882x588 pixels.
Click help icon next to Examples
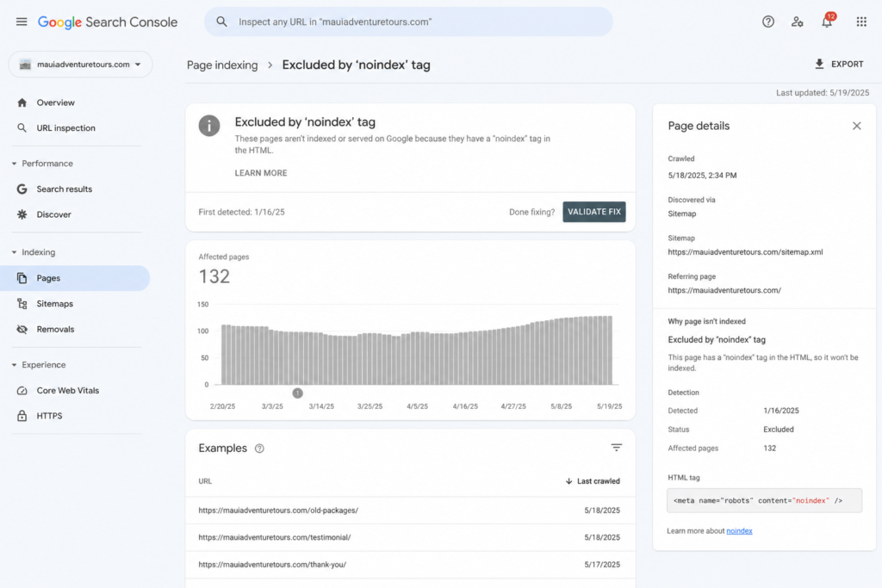pos(259,449)
